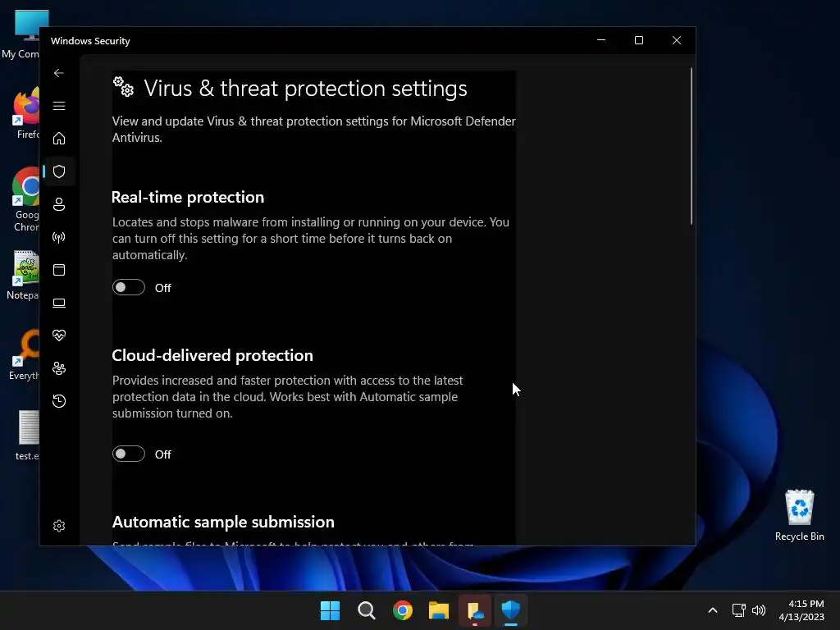Open Device performance & health heart icon
The width and height of the screenshot is (840, 630).
(x=59, y=336)
